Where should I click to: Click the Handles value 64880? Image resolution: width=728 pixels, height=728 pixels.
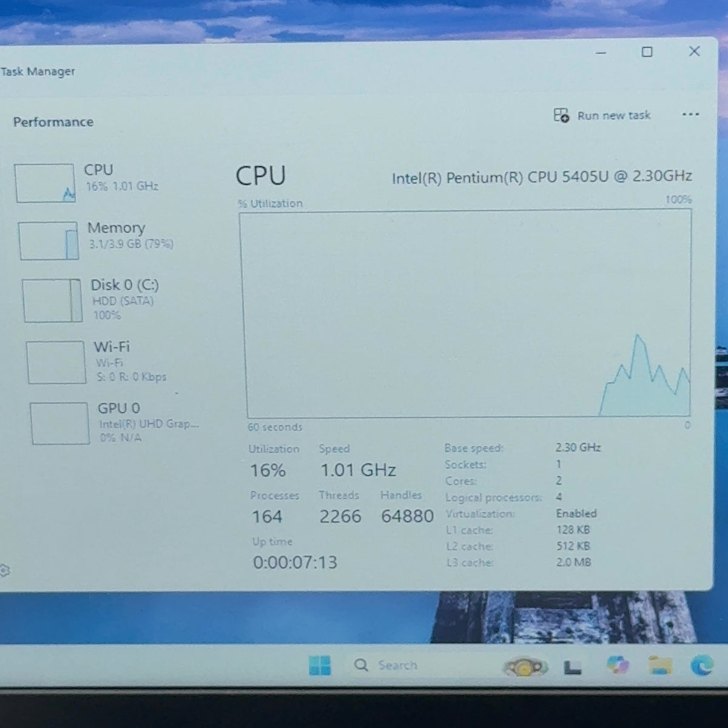click(407, 516)
